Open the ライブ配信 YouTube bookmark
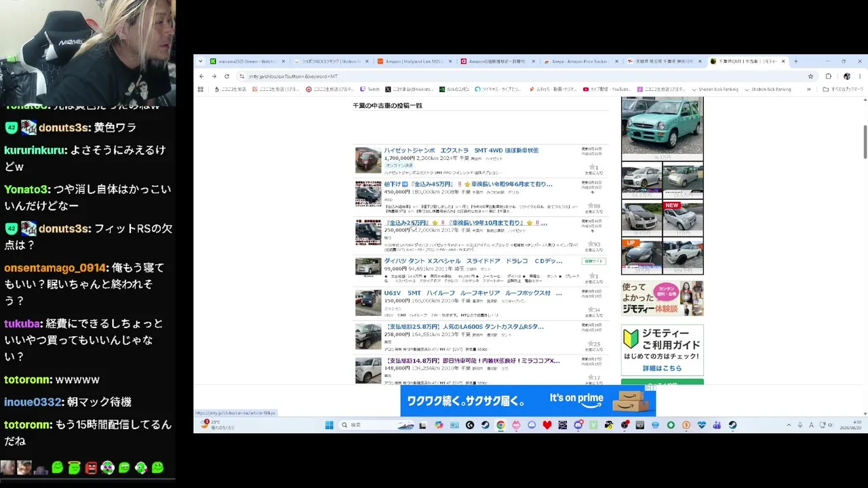This screenshot has height=488, width=868. 608,89
